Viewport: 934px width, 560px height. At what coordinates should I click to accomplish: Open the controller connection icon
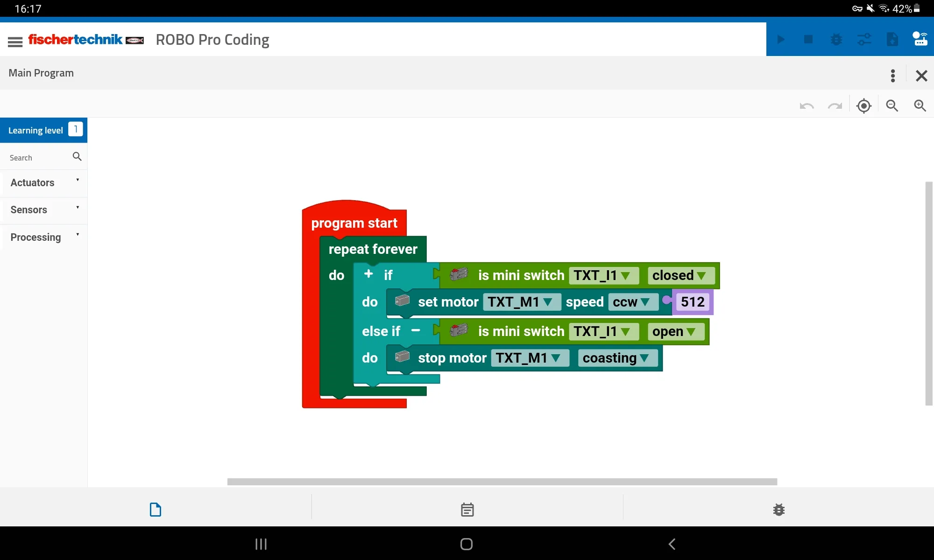920,39
